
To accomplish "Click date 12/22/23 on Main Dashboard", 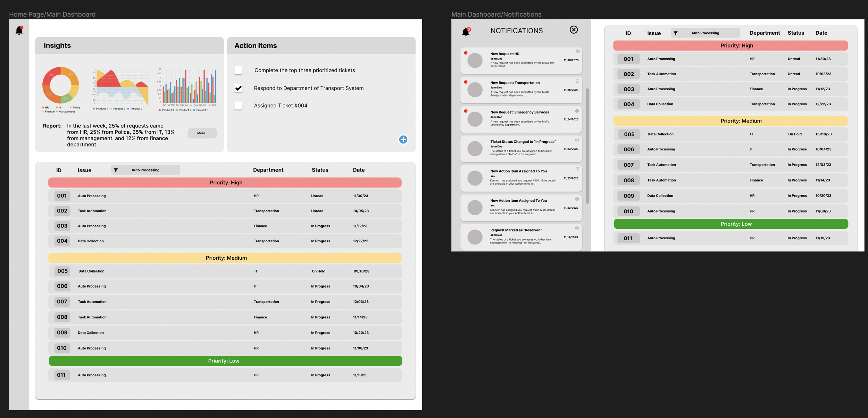I will point(360,241).
